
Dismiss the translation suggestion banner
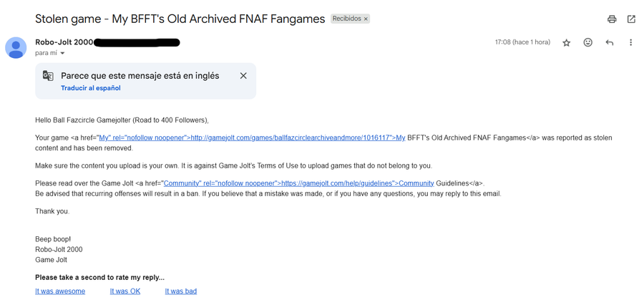243,76
